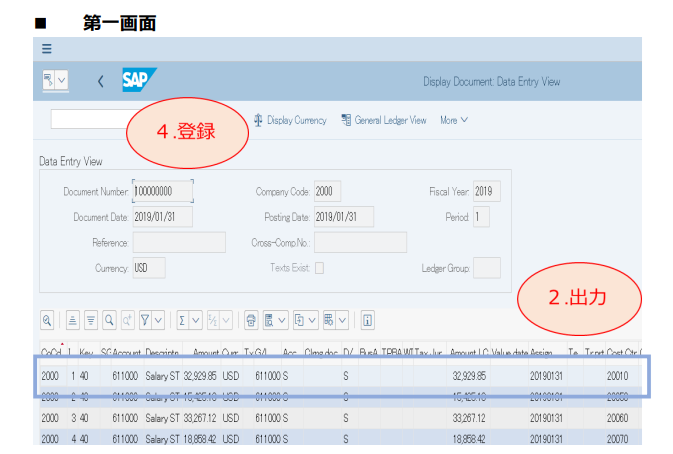Viewport: 673px width, 454px height.
Task: Click the Details magnifier icon in table toolbar
Action: click(x=47, y=320)
